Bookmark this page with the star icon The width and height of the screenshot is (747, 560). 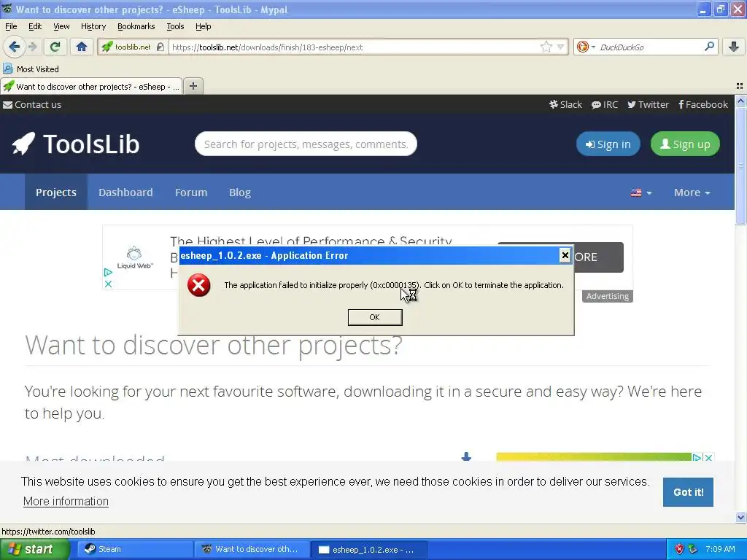click(x=546, y=47)
